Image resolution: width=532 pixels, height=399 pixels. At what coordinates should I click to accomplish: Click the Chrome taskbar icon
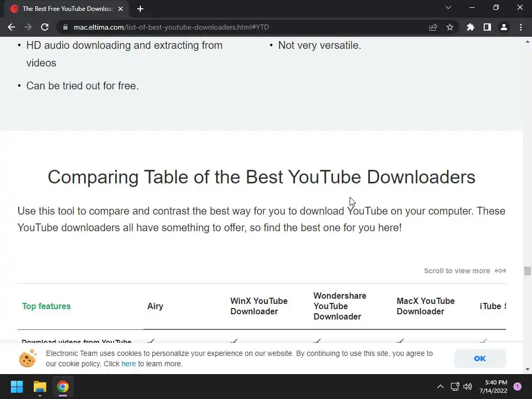(63, 387)
